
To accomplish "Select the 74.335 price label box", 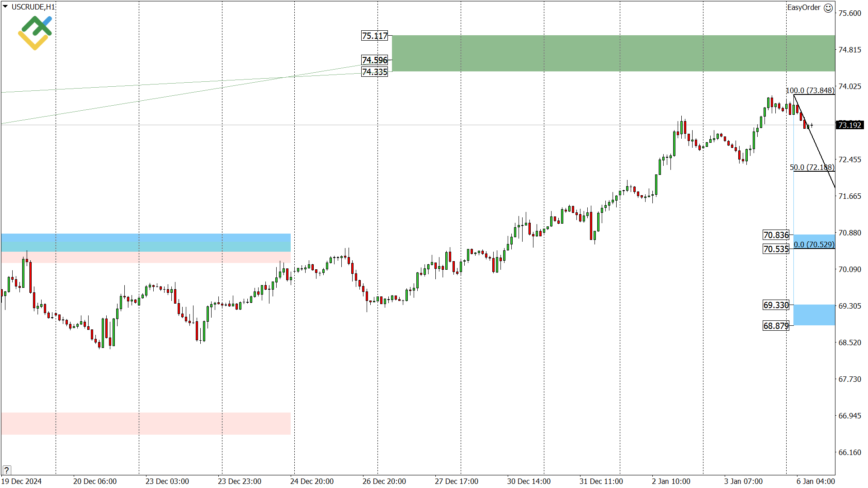I will [x=374, y=72].
